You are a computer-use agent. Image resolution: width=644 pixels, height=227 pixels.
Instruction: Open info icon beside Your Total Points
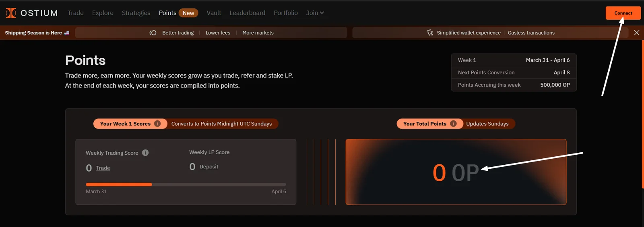pos(453,124)
